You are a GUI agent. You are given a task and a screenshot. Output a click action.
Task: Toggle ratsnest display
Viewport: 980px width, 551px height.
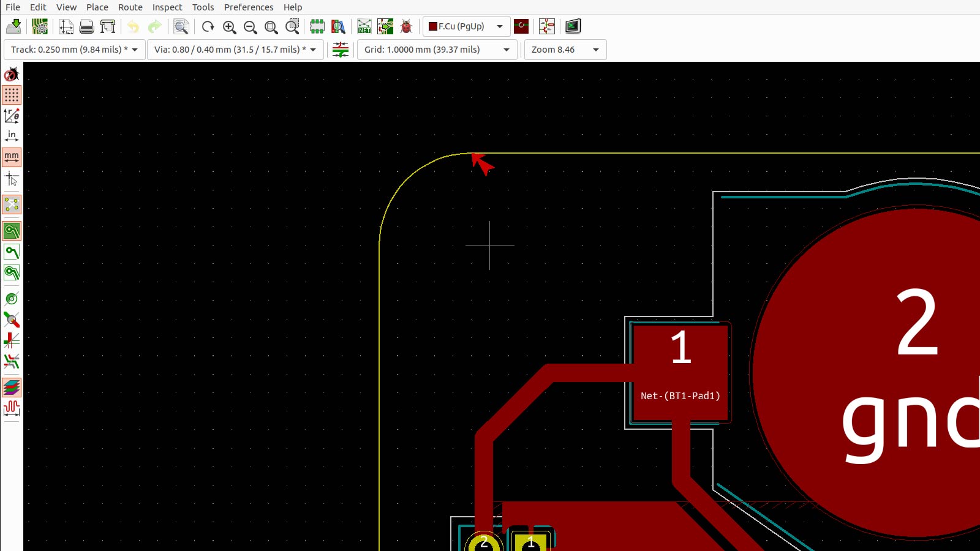click(x=12, y=204)
